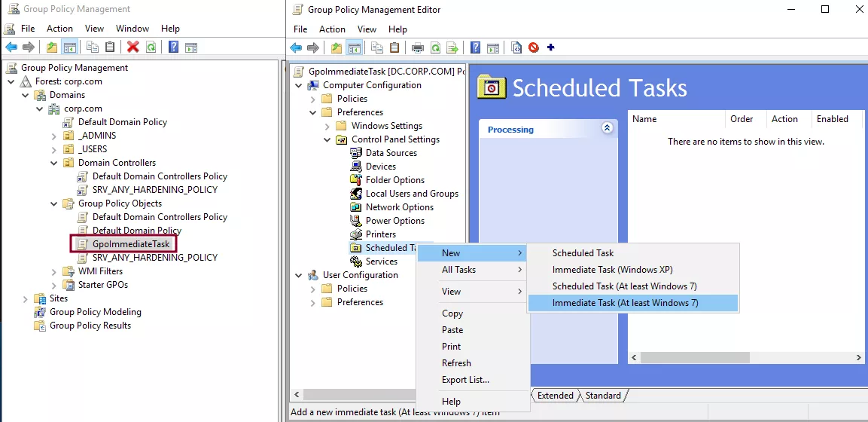This screenshot has width=868, height=422.
Task: Click Up one level icon in Editor toolbar
Action: (x=337, y=47)
